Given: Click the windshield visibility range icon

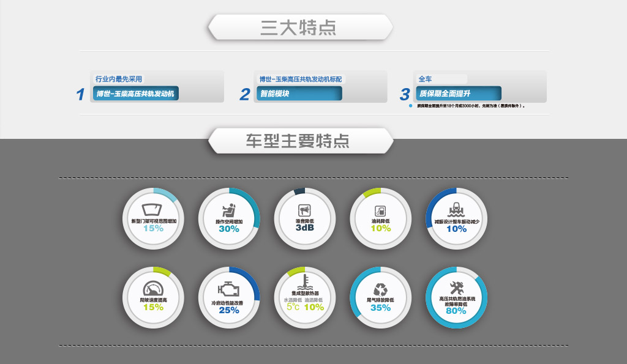Looking at the screenshot, I should pos(152,209).
